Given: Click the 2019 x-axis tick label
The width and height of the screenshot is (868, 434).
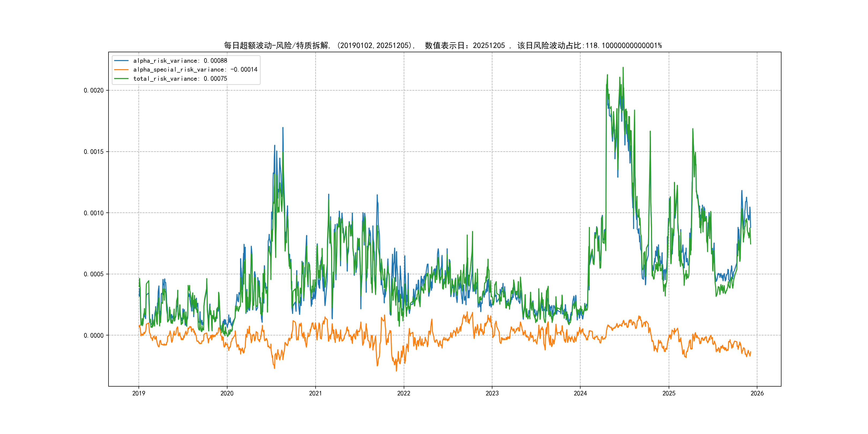Looking at the screenshot, I should pos(139,393).
